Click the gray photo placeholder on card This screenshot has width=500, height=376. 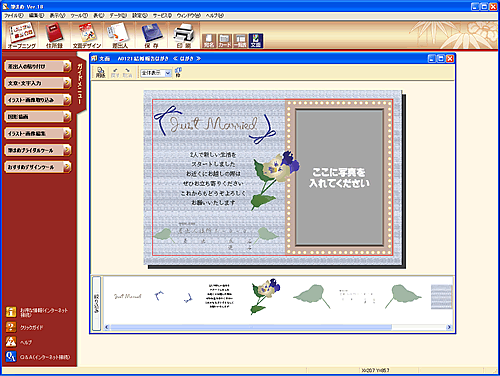[x=339, y=178]
